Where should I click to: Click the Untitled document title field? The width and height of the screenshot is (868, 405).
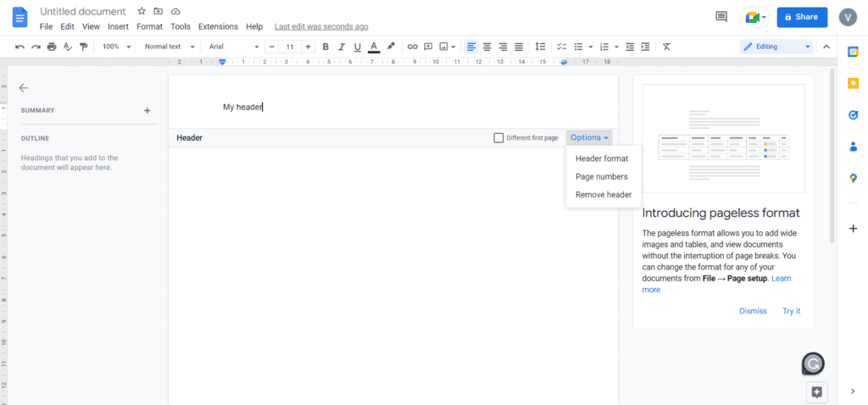coord(83,12)
